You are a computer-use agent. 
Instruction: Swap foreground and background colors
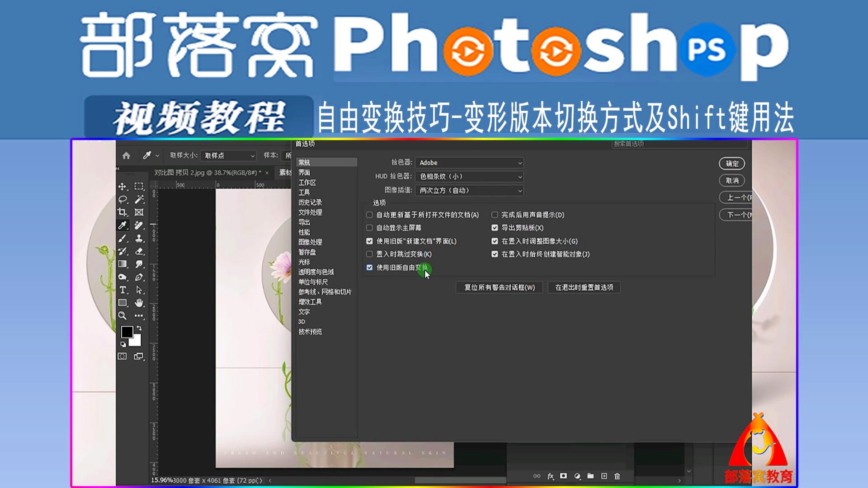[x=139, y=328]
